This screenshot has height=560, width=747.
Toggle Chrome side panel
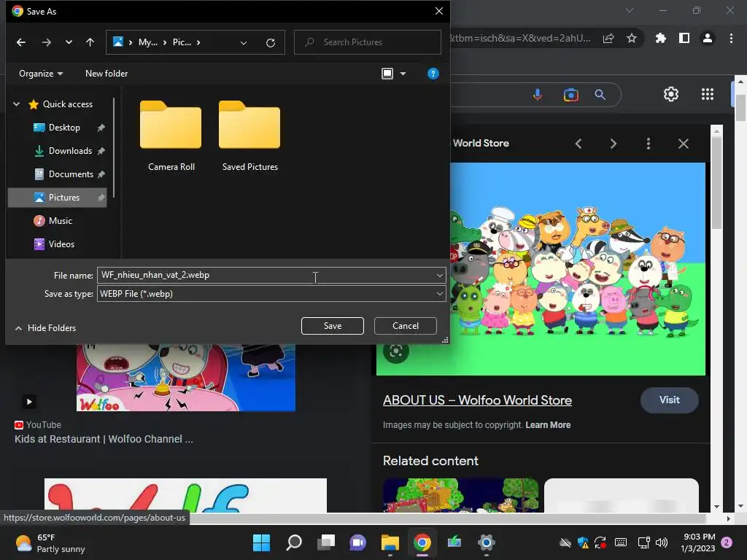[684, 38]
